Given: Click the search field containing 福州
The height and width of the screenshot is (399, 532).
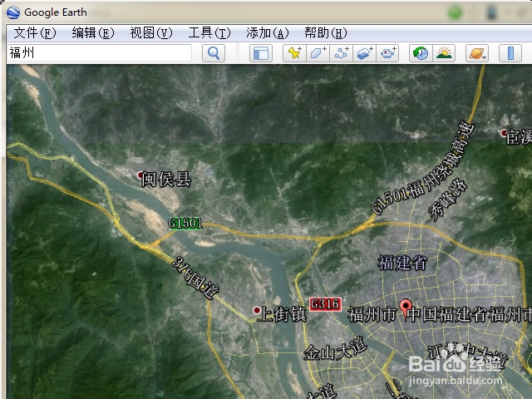Looking at the screenshot, I should coord(99,53).
